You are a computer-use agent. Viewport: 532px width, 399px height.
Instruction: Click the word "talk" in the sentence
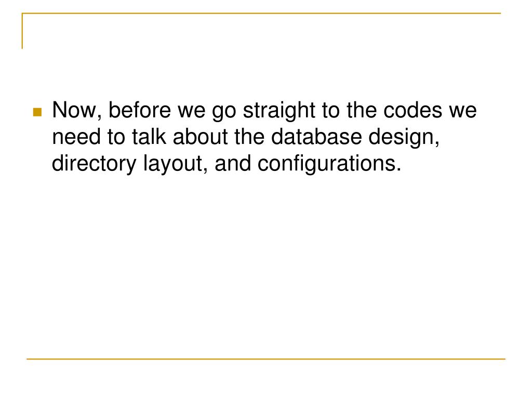[x=149, y=137]
